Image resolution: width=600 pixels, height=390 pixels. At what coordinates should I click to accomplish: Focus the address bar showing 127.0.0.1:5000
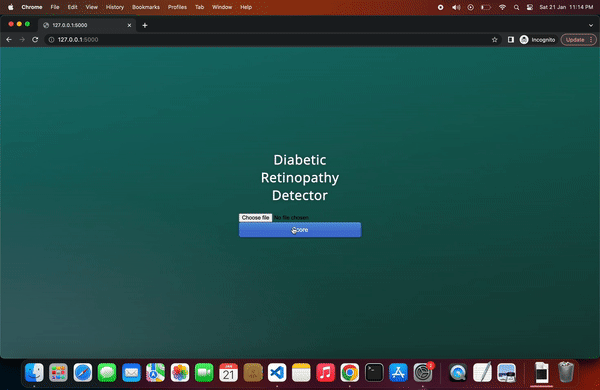(268, 40)
